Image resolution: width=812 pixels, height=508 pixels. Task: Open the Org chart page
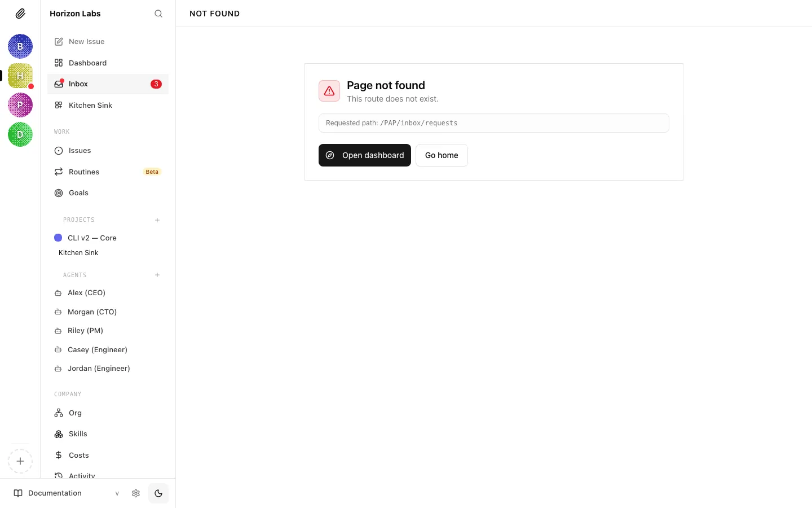108,413
